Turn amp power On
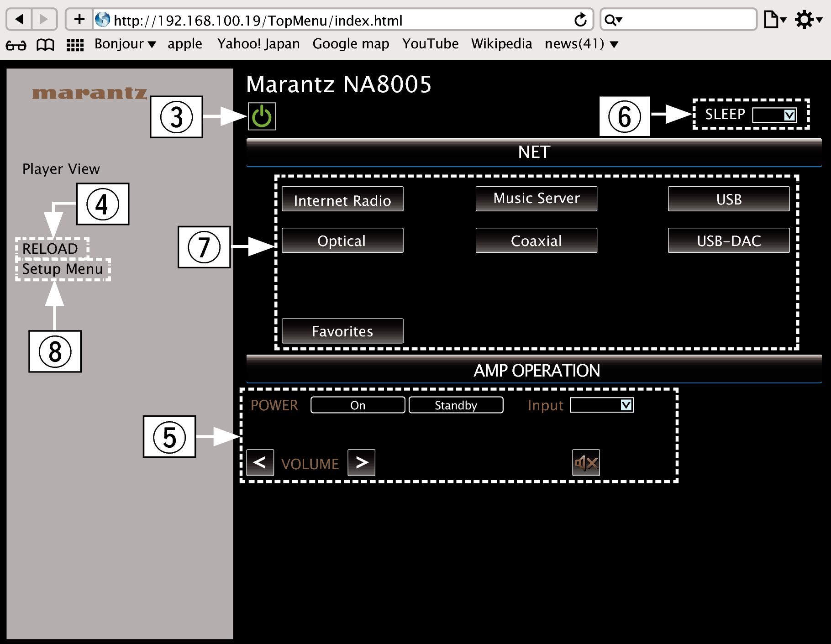The width and height of the screenshot is (831, 644). (x=358, y=405)
